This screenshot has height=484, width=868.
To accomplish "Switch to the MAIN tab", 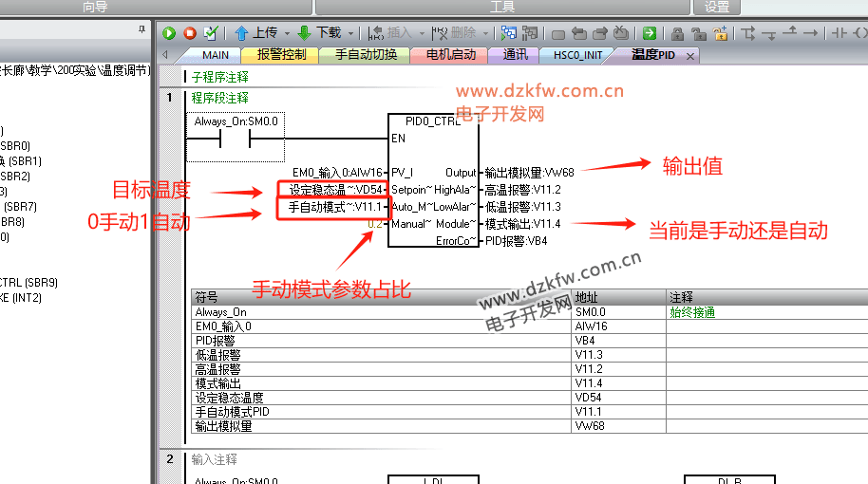I will pyautogui.click(x=215, y=55).
